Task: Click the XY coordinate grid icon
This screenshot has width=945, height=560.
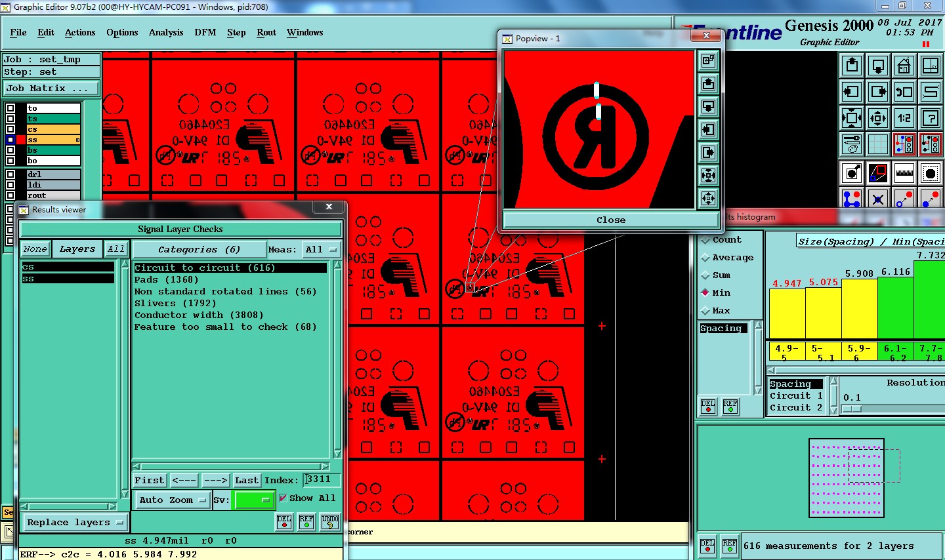Action: coord(931,65)
